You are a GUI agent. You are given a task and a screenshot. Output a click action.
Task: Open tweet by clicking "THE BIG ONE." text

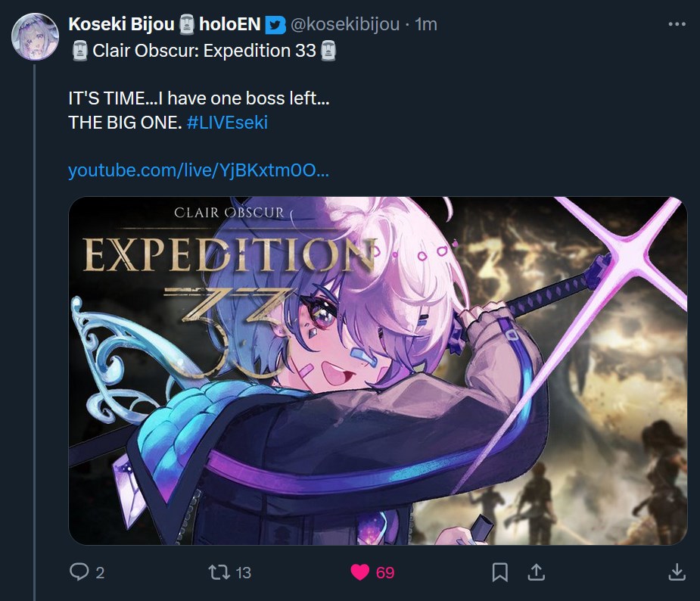[x=125, y=123]
